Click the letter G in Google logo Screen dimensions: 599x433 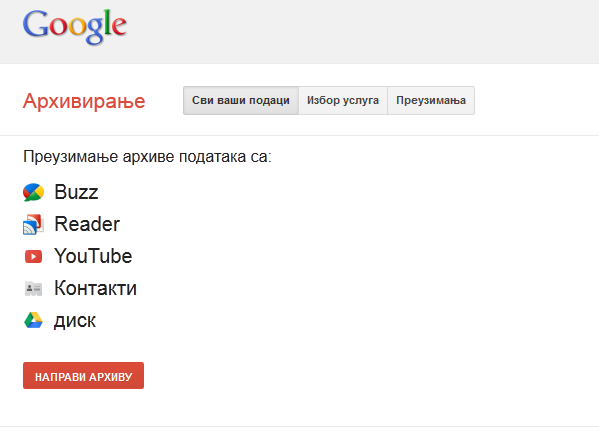pyautogui.click(x=35, y=24)
